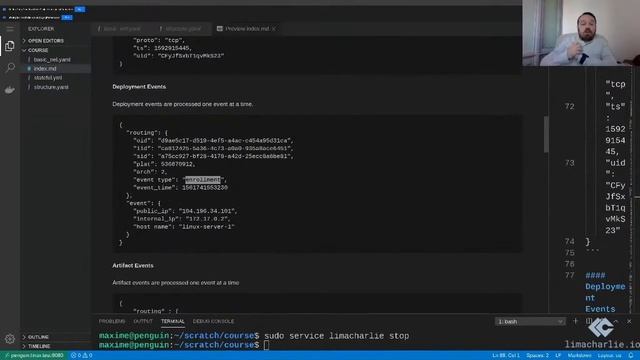
Task: Switch to the OUTPUT panel tab
Action: pos(143,321)
